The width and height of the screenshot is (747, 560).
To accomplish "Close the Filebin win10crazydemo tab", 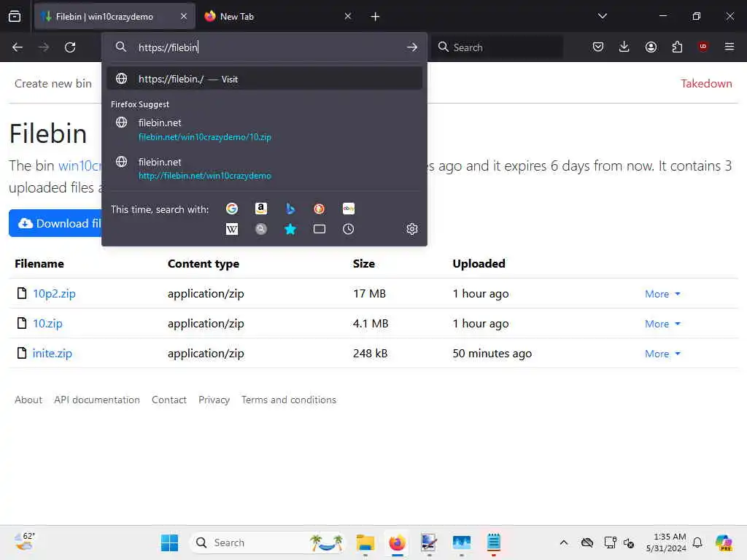I will [x=184, y=16].
